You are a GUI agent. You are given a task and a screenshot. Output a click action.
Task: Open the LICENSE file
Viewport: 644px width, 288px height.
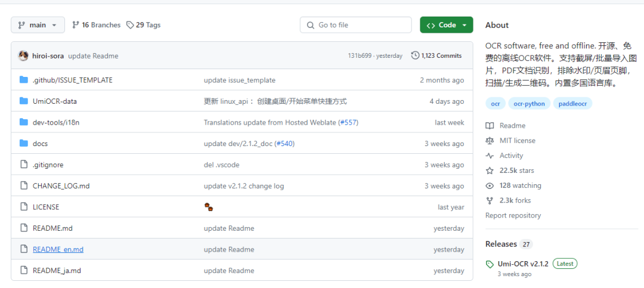click(46, 207)
